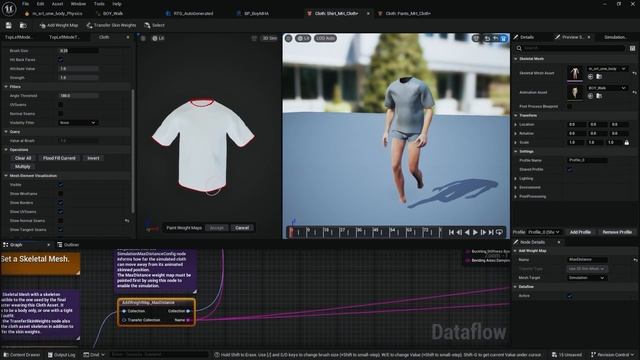This screenshot has height=360, width=640.
Task: Toggle Show Wireframe checkbox
Action: coord(60,193)
